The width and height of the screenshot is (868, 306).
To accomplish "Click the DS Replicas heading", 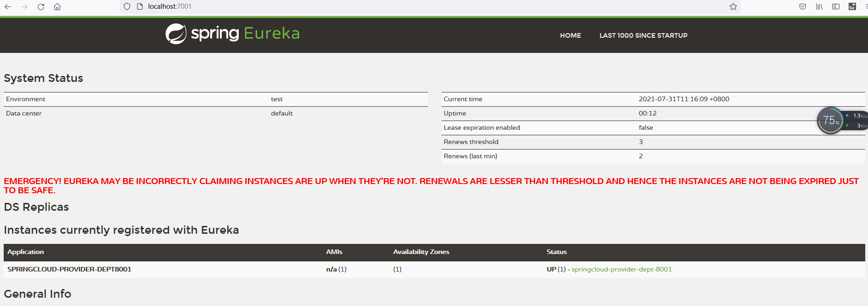I will (x=36, y=207).
